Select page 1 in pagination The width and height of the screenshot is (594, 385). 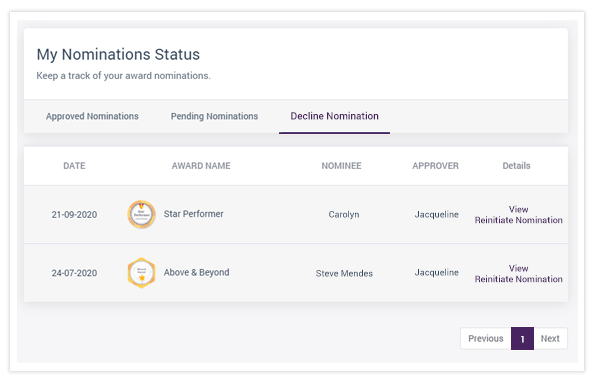tap(522, 338)
